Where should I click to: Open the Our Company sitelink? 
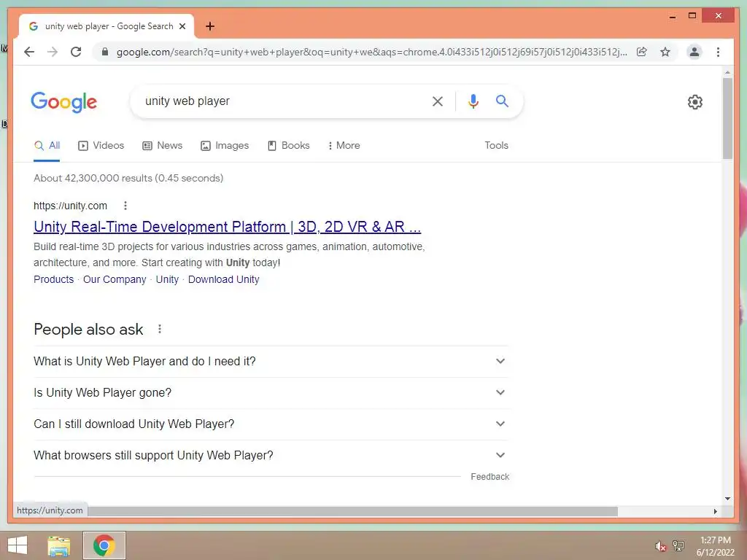coord(115,279)
